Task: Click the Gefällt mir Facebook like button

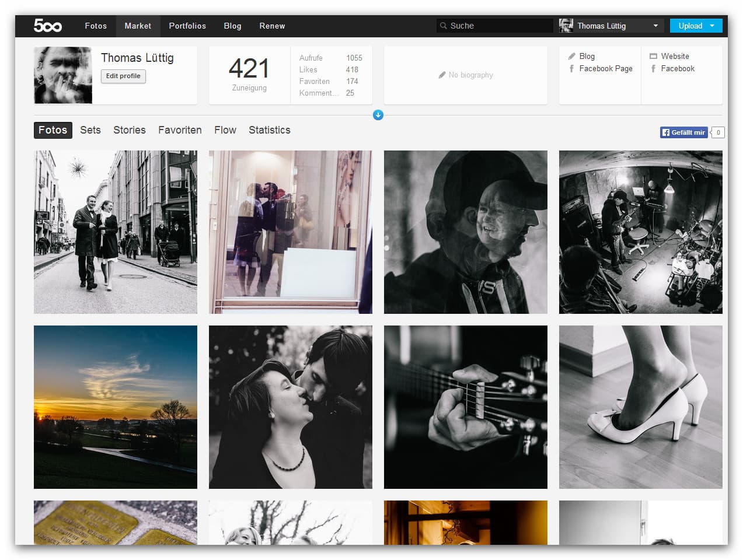Action: tap(683, 132)
